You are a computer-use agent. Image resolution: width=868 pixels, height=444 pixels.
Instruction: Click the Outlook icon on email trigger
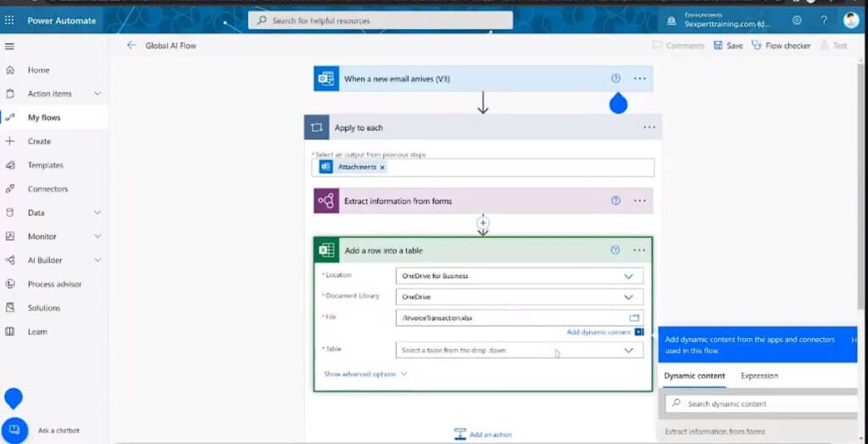(325, 79)
